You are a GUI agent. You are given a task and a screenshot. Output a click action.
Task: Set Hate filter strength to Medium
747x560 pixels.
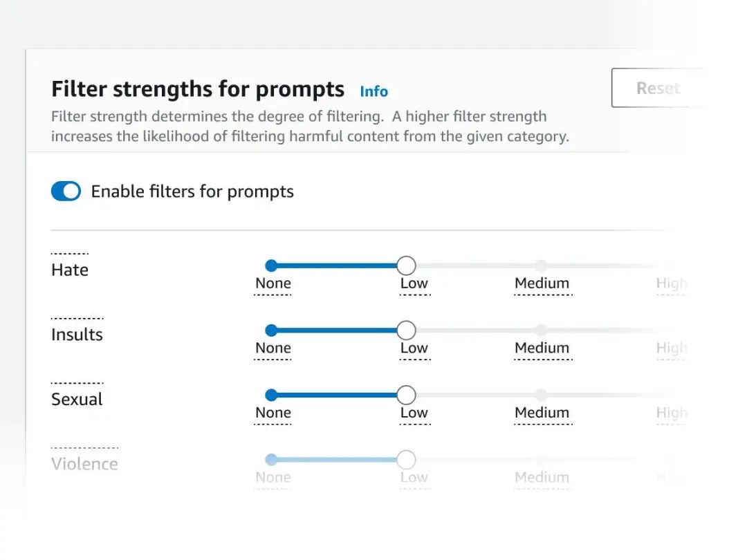click(541, 265)
